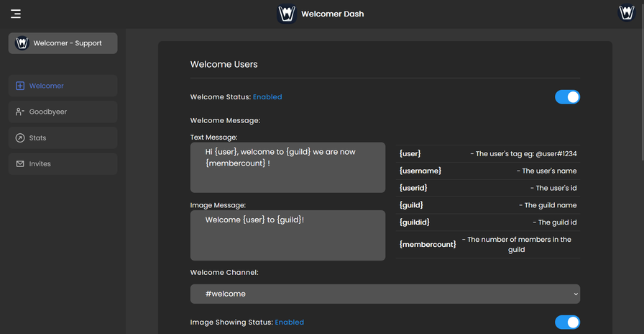The height and width of the screenshot is (334, 644).
Task: Click the Welcomer Dash logo in header
Action: click(x=287, y=14)
